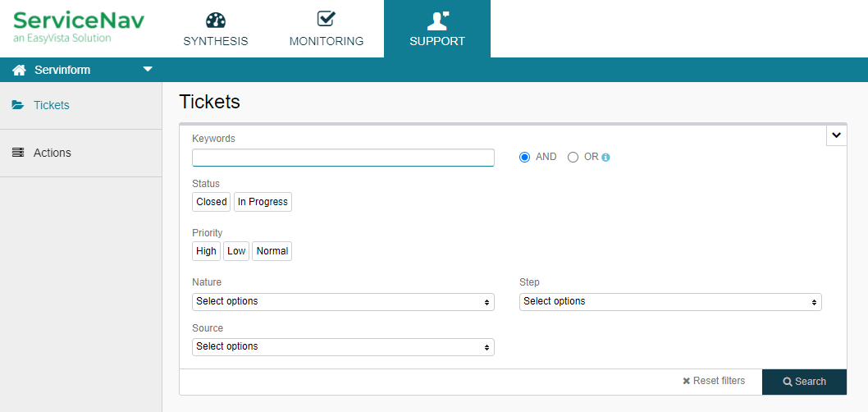
Task: Open the Nature select options dropdown
Action: pos(343,302)
